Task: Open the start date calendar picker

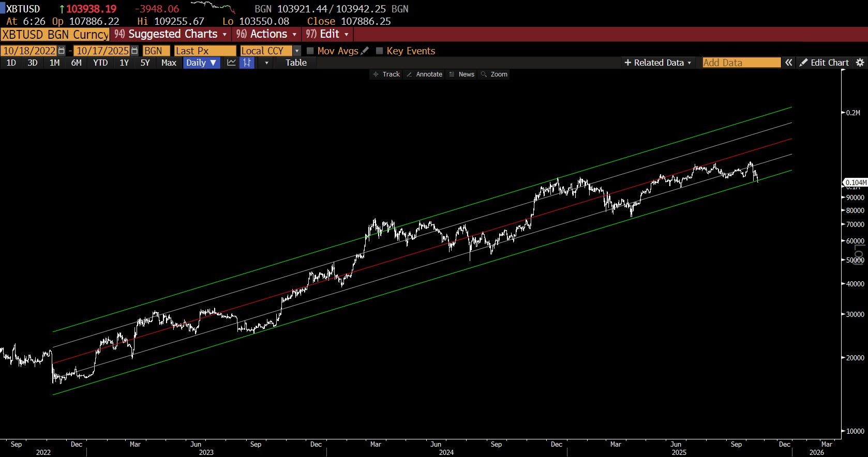Action: pos(62,51)
